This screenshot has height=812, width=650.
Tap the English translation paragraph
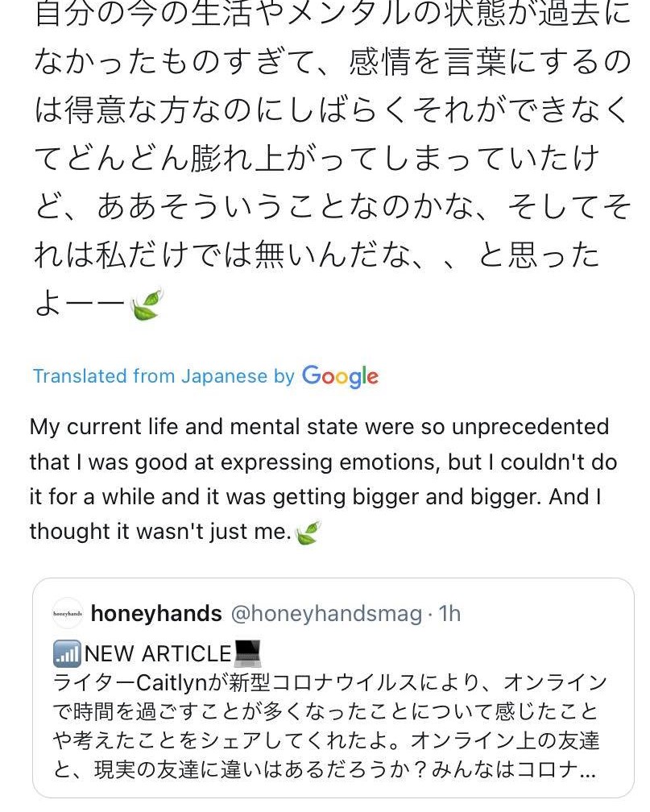(322, 479)
